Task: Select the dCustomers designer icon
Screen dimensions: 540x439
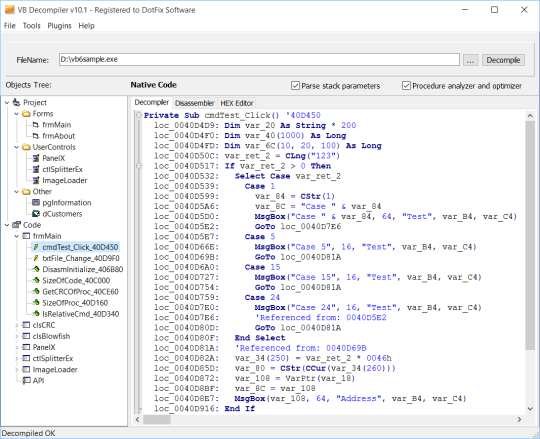Action: 35,214
